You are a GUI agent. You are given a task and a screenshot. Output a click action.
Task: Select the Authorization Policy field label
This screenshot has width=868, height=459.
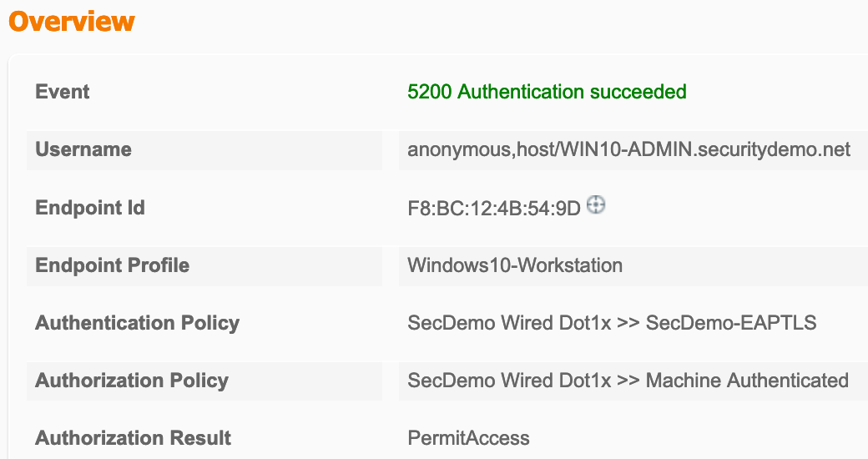click(132, 381)
